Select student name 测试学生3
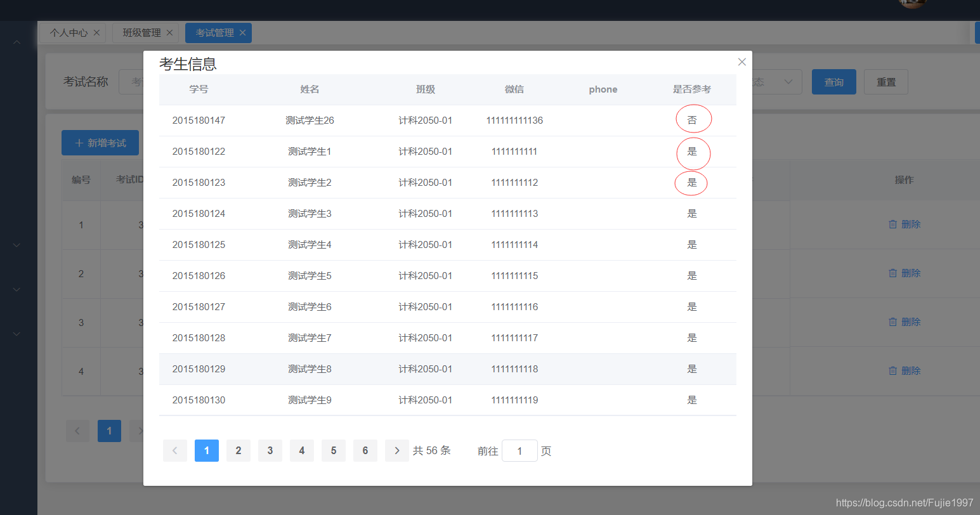 (310, 214)
